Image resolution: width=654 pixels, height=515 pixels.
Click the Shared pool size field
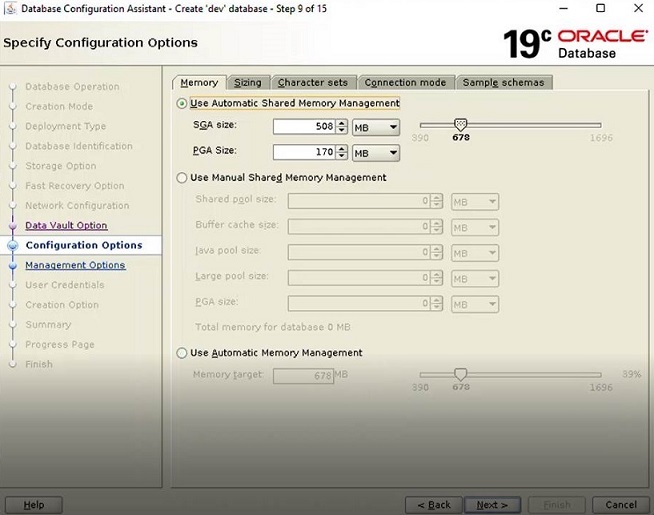pos(359,201)
